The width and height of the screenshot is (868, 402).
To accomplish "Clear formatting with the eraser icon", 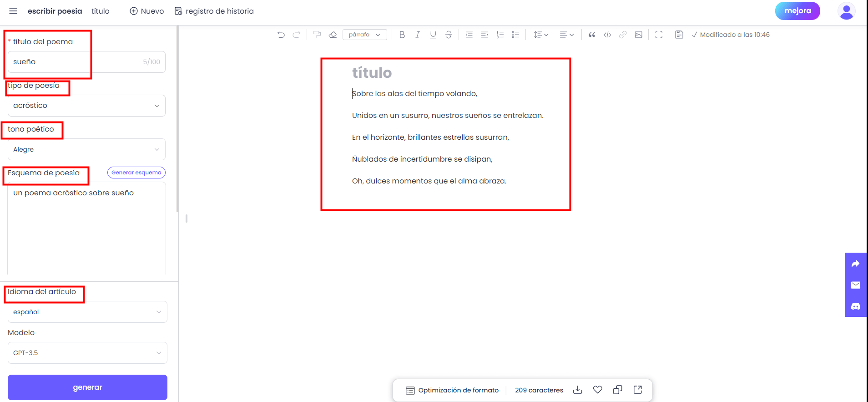I will (x=333, y=35).
